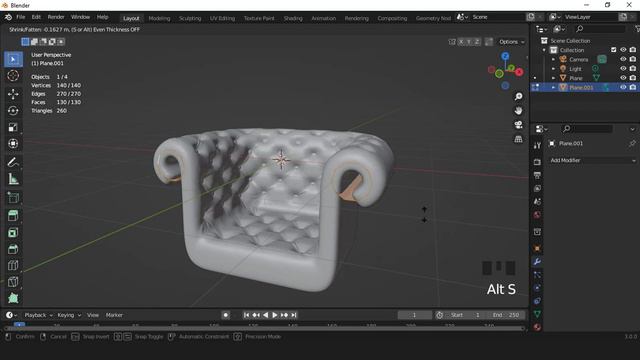This screenshot has height=360, width=640.
Task: Select the Loop Cut tool
Action: pyautogui.click(x=13, y=265)
